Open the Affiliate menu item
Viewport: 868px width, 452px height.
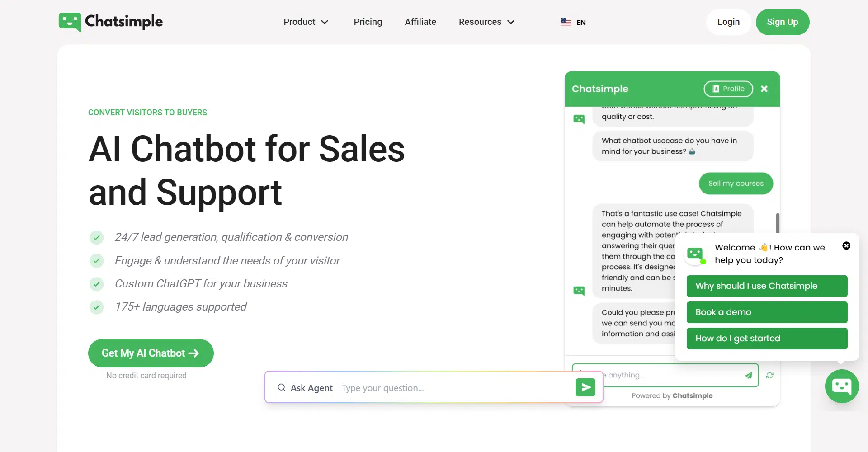click(x=420, y=22)
